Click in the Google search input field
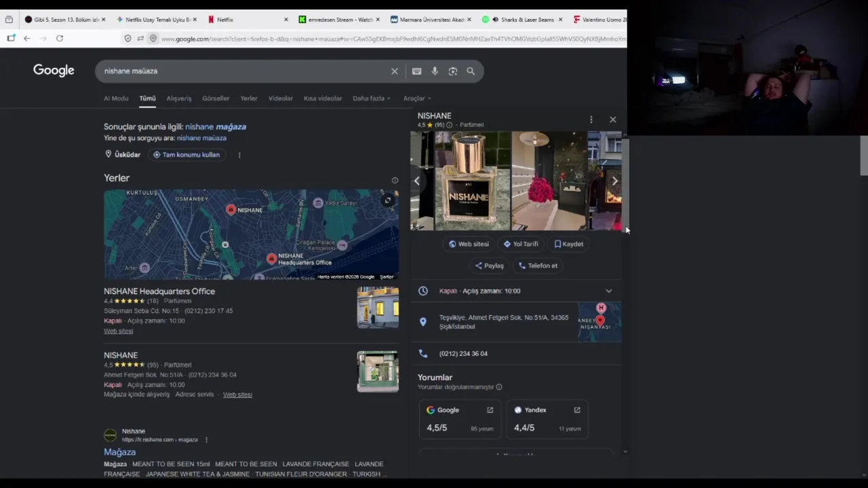 pos(244,71)
